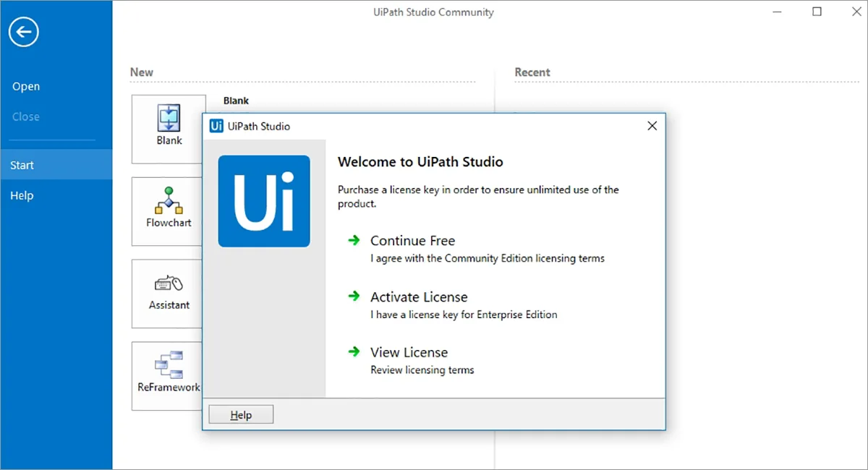Click green arrow beside Activate License
The width and height of the screenshot is (868, 470).
354,296
